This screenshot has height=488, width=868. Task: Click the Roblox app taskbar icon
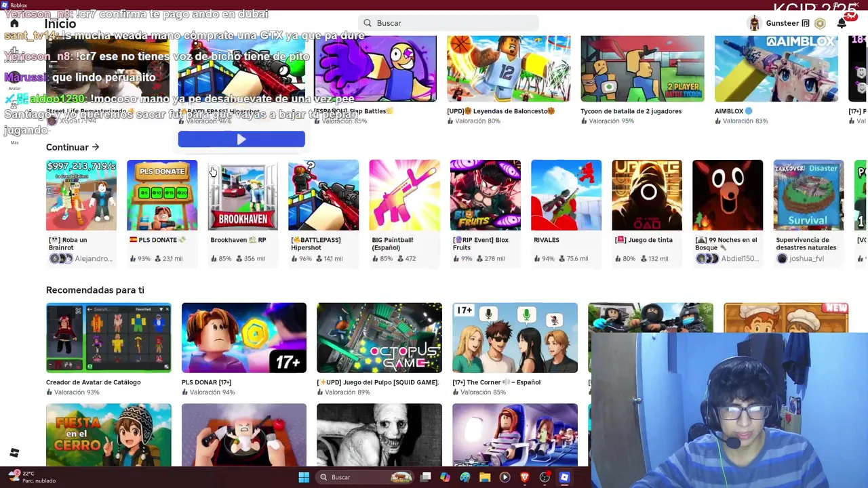[564, 477]
